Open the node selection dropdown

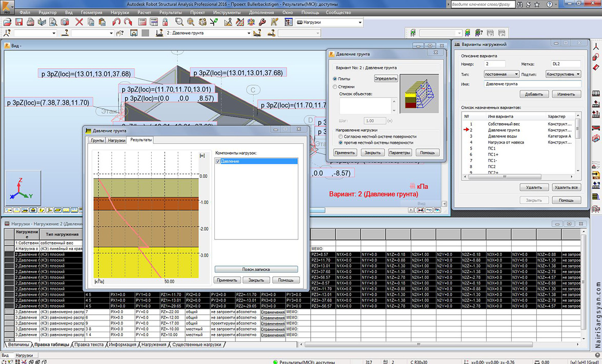coord(54,33)
